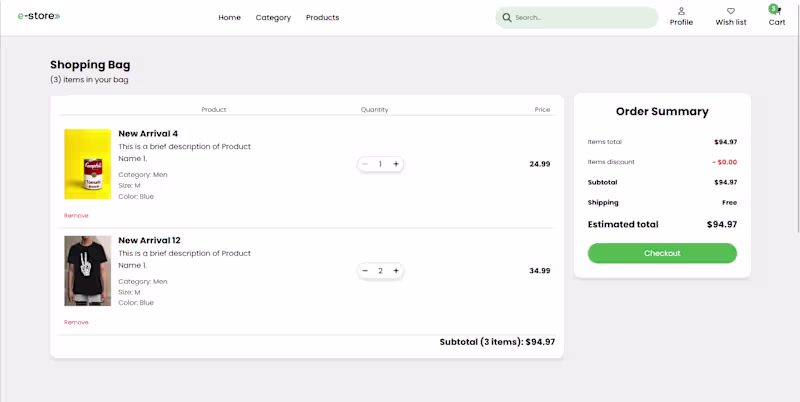Select the 24.99 price value
Viewport: 800px width, 402px height.
[540, 164]
